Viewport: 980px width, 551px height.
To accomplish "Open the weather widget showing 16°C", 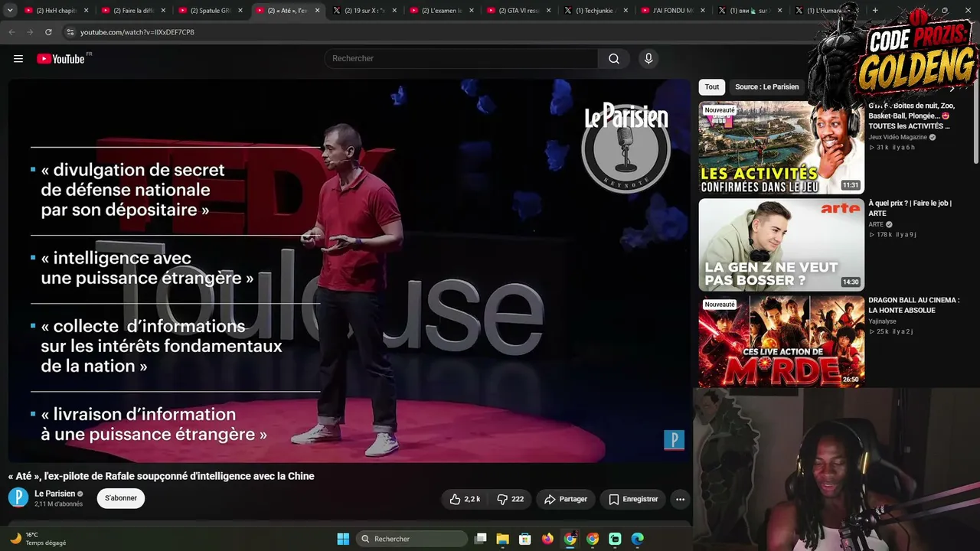I will pos(37,539).
